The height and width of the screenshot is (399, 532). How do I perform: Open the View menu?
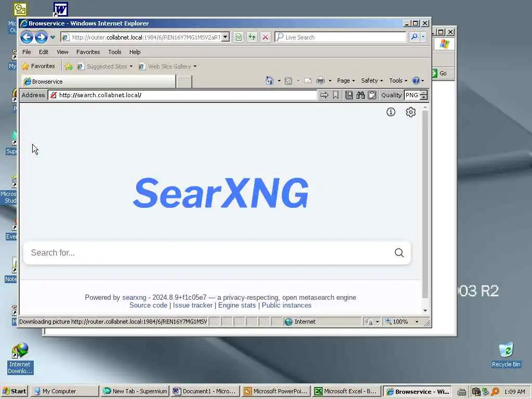coord(62,52)
